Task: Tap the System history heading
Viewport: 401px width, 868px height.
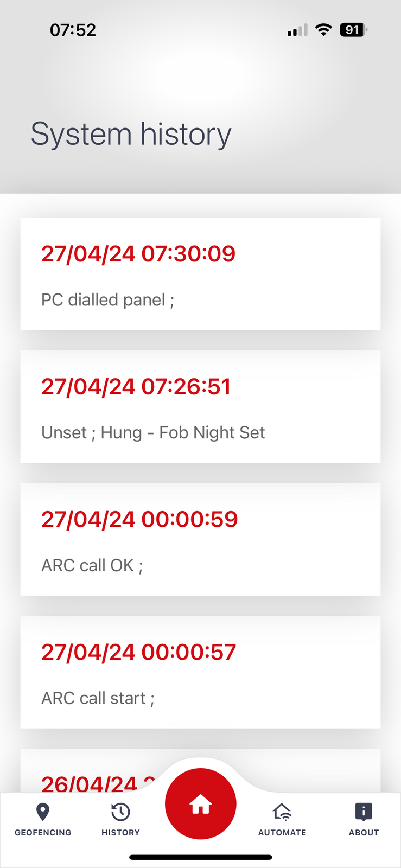Action: coord(131,134)
